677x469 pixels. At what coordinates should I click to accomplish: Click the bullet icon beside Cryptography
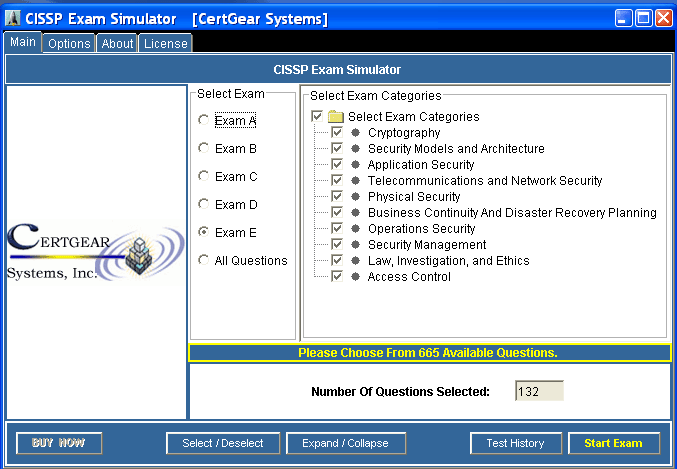(355, 132)
